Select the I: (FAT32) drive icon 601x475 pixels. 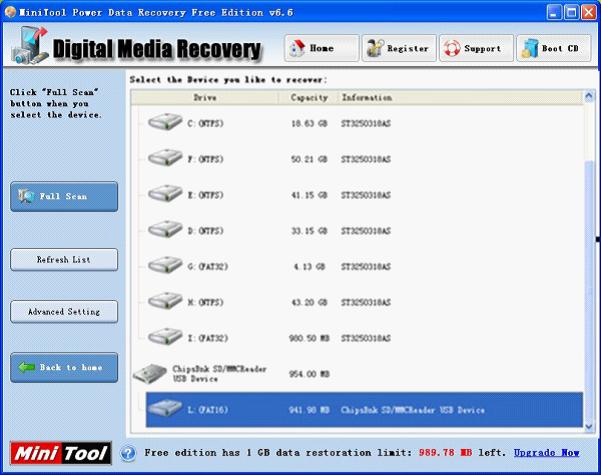click(x=165, y=337)
